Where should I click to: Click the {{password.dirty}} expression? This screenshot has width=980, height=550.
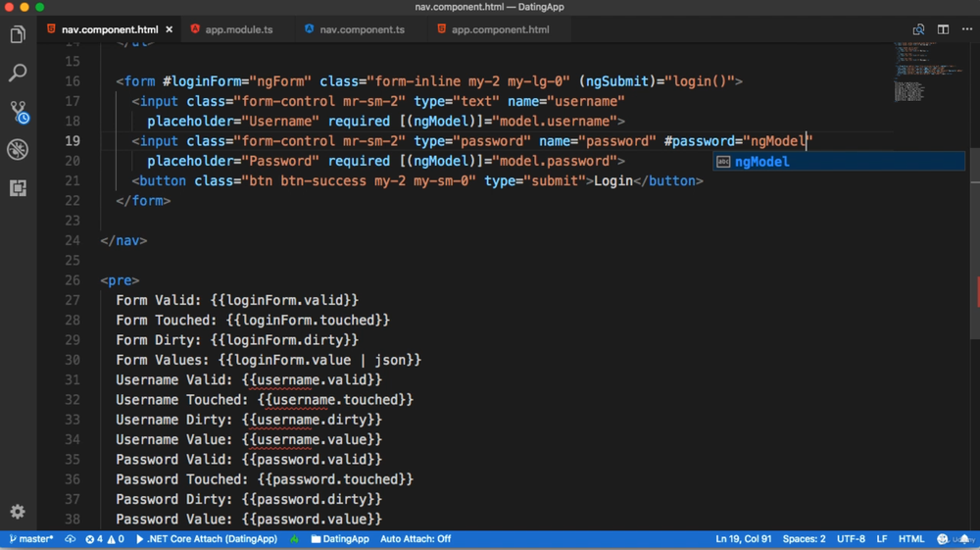pos(312,499)
